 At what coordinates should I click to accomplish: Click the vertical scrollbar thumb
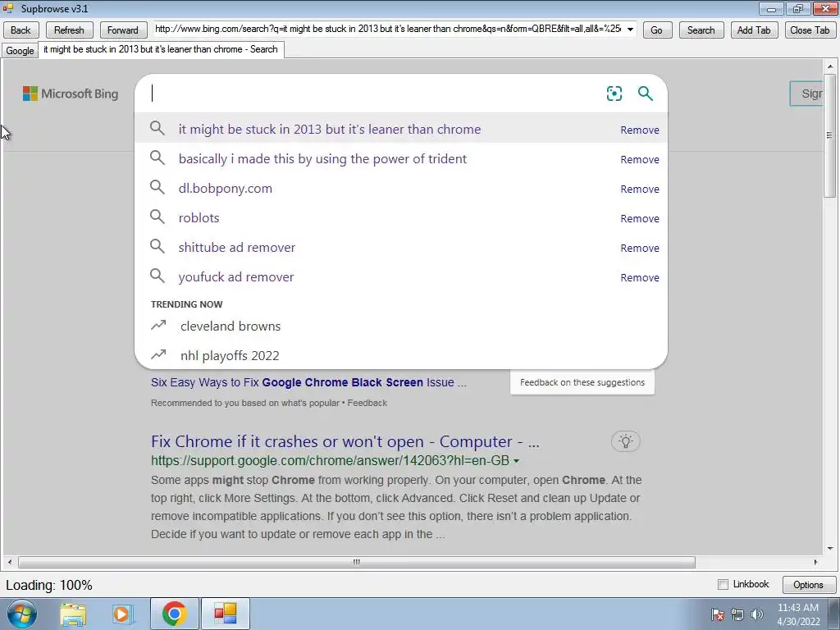point(830,135)
